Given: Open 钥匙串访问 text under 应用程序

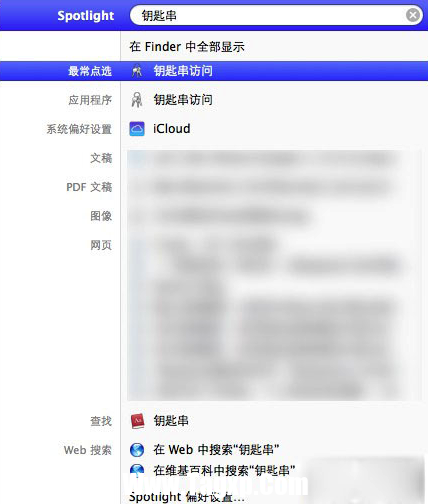Looking at the screenshot, I should [x=183, y=100].
